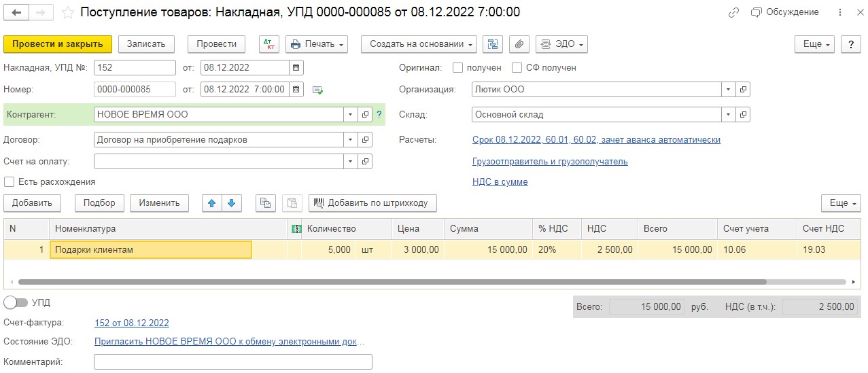Open the ЭДО menu

tap(561, 44)
